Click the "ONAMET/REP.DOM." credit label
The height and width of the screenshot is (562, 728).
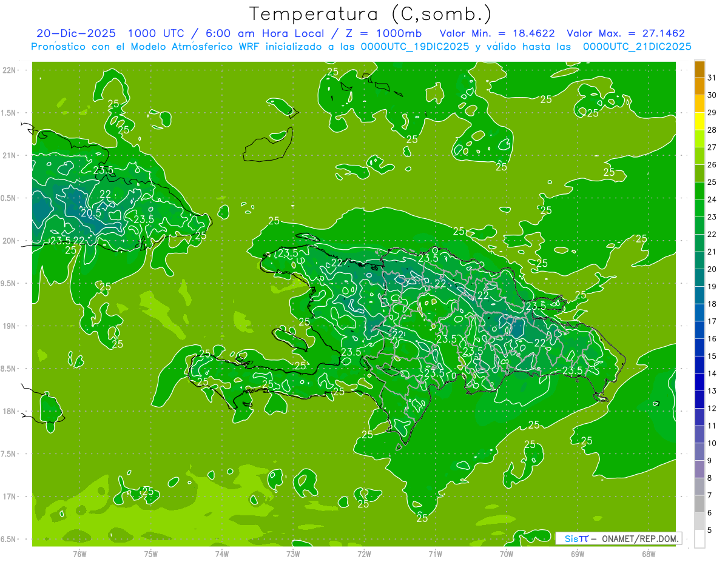coord(641,538)
